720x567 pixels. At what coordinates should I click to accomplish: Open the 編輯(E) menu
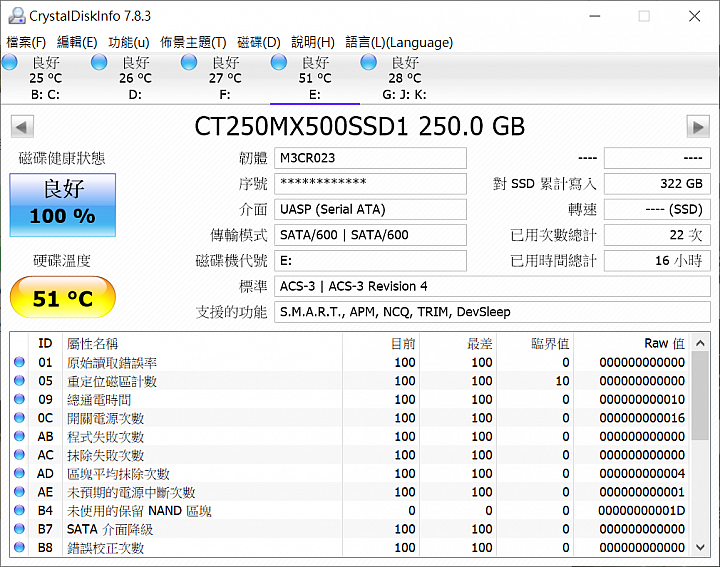click(77, 42)
